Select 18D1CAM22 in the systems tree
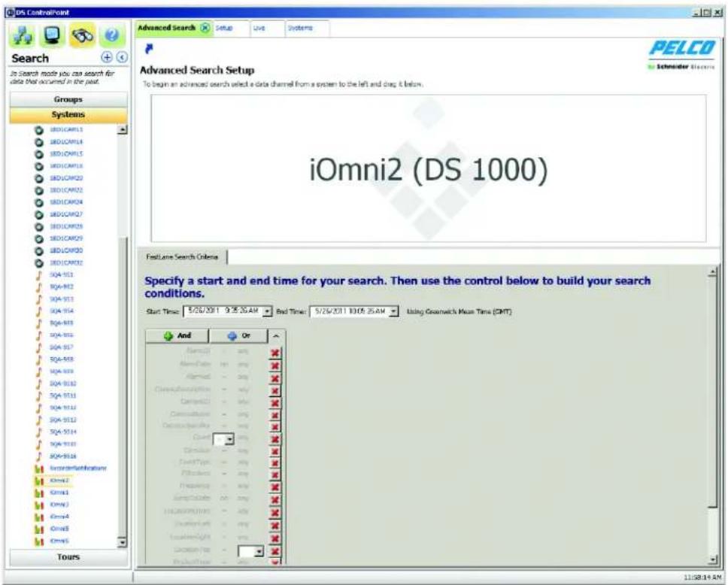 point(66,190)
